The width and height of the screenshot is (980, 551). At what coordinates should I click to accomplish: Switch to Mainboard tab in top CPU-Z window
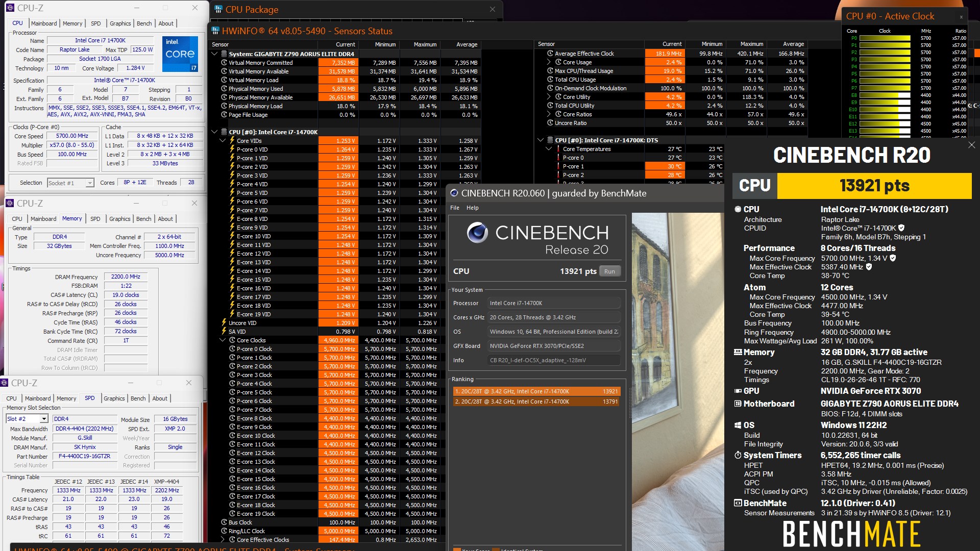click(x=44, y=23)
